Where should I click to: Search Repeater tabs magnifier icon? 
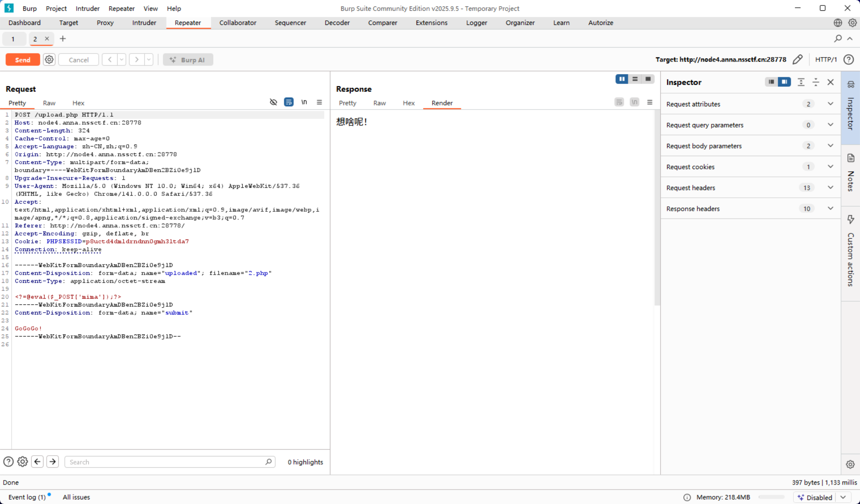(838, 39)
